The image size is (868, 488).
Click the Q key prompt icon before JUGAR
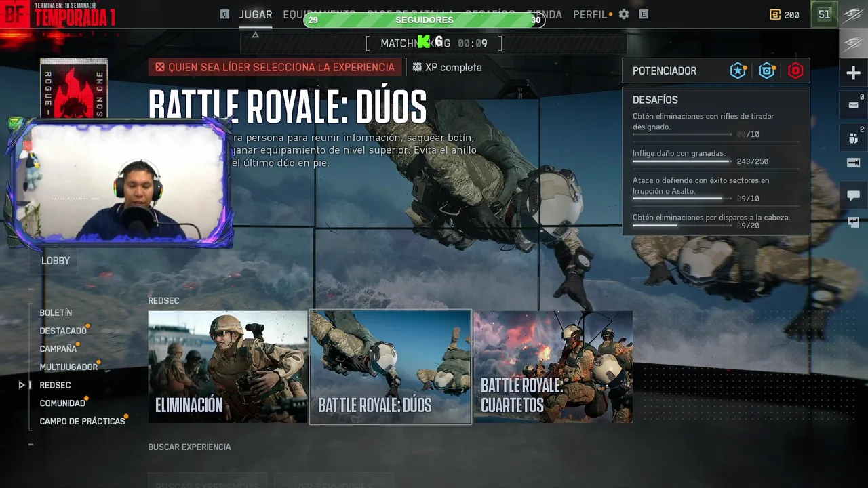point(224,14)
